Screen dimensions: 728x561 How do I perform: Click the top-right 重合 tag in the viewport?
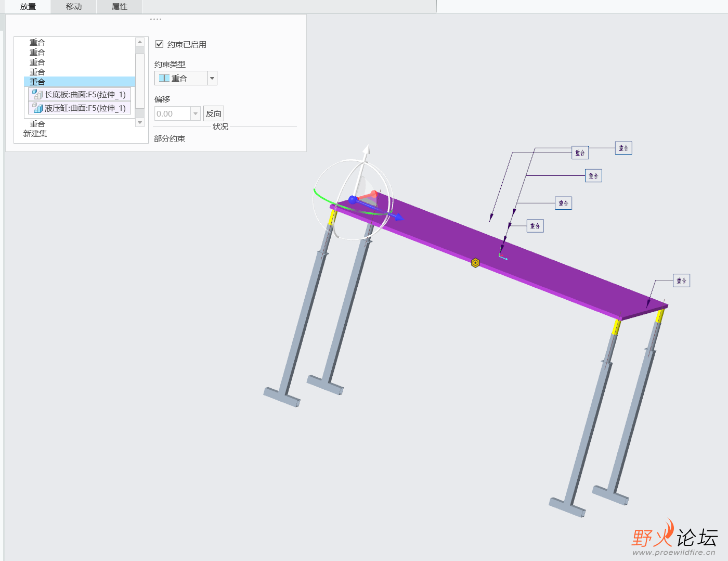coord(623,148)
